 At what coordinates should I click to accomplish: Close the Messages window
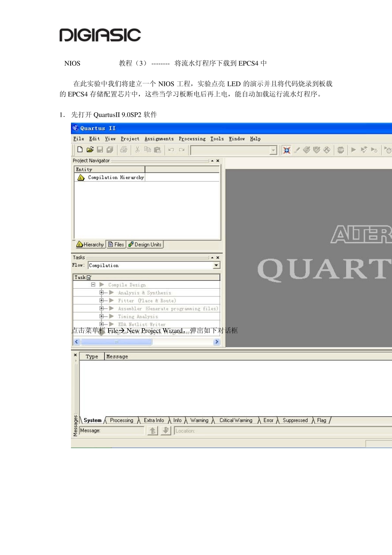75,355
